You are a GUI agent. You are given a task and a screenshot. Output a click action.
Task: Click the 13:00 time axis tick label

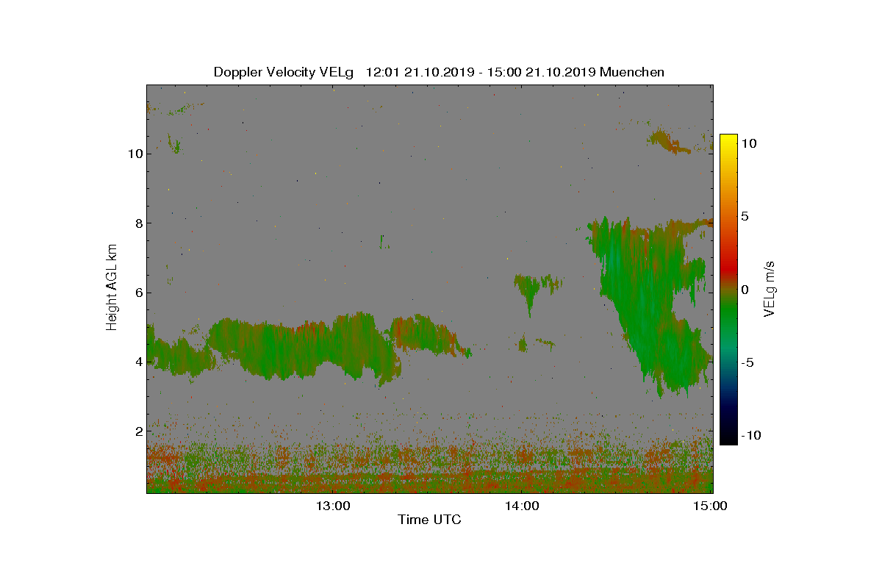click(334, 506)
